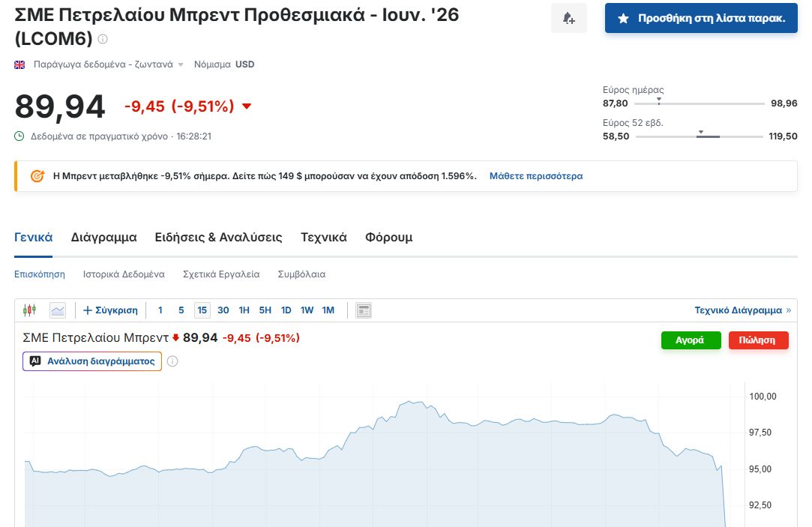Click the UK flag icon
The width and height of the screenshot is (812, 527).
(20, 64)
